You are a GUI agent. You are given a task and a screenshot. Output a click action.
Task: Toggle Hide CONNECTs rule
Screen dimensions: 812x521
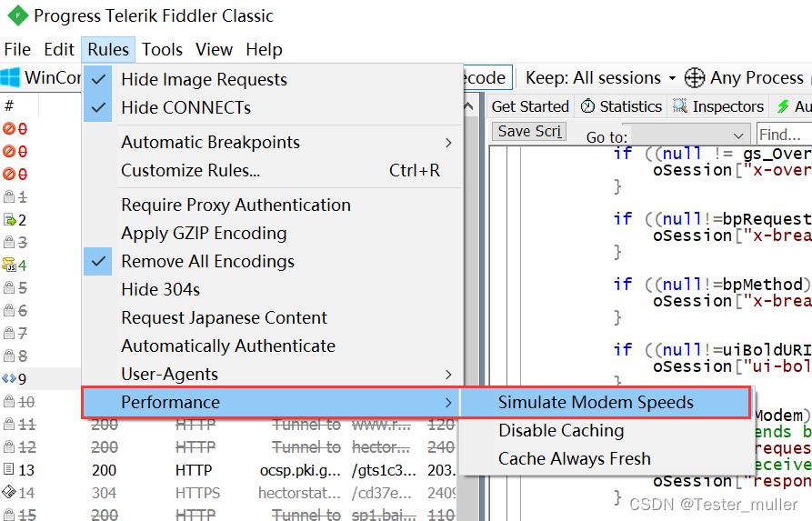point(273,107)
